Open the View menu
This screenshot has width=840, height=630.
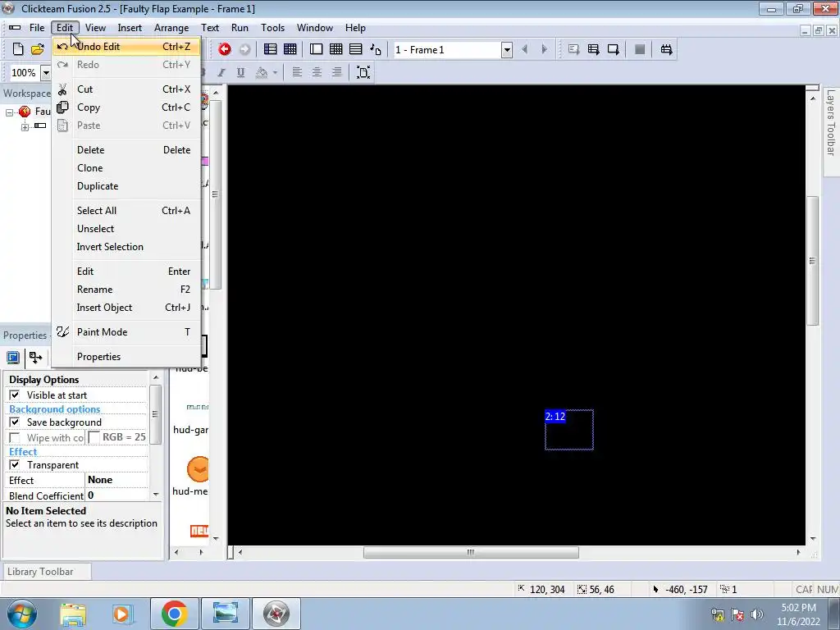tap(95, 28)
